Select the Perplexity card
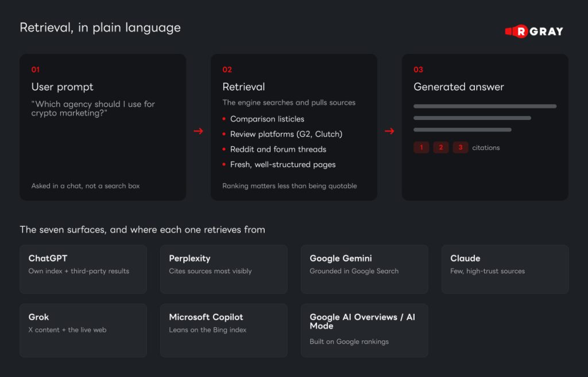 [224, 269]
